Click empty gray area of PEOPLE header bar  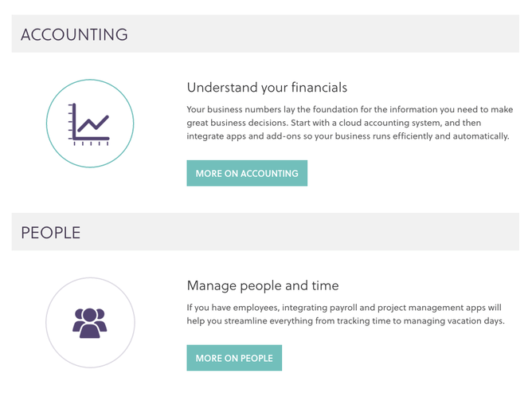tap(319, 233)
